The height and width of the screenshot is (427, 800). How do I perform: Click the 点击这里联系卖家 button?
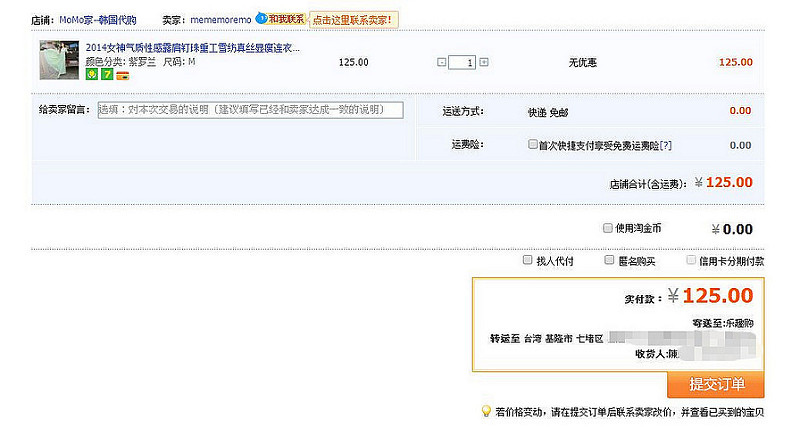click(353, 19)
